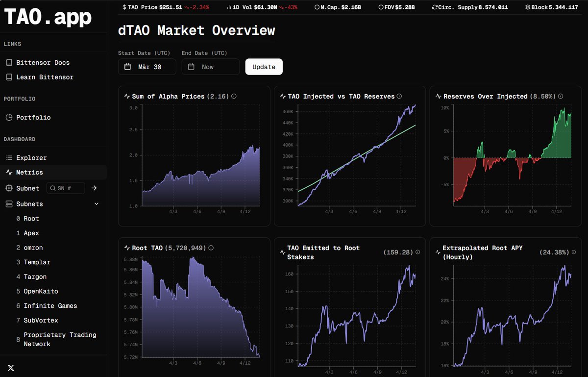The height and width of the screenshot is (377, 588).
Task: Click info icon next to Reserves Over Injected
Action: tap(561, 97)
